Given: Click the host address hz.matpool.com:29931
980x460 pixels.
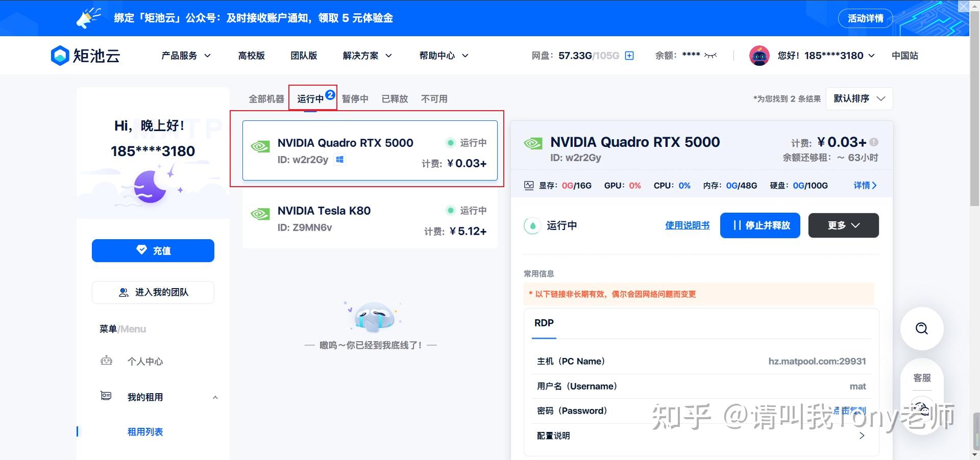Looking at the screenshot, I should tap(817, 361).
